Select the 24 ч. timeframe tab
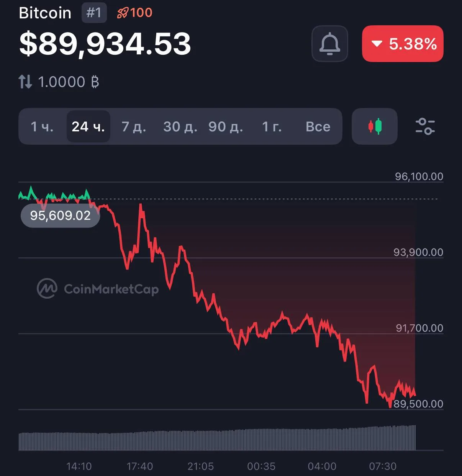 click(x=88, y=126)
